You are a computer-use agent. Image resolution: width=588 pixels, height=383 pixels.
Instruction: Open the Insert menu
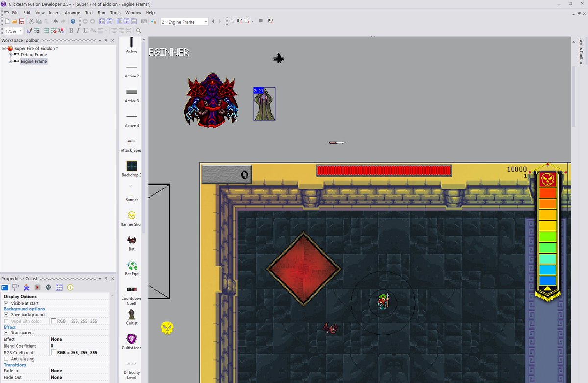pos(54,13)
